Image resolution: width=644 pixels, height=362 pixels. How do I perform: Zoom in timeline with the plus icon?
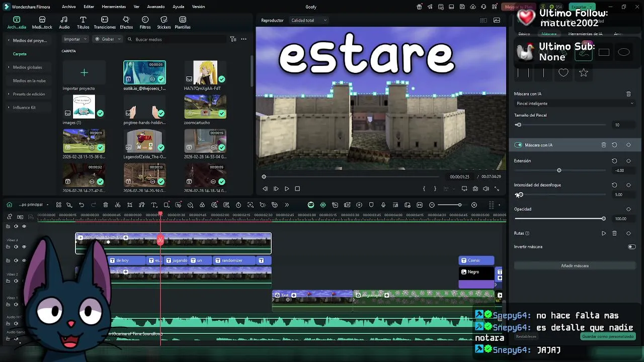tap(474, 205)
